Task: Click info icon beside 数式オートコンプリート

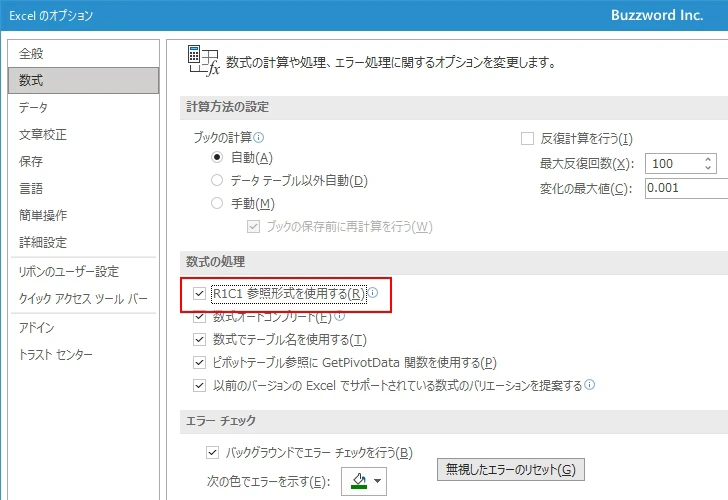Action: coord(339,316)
